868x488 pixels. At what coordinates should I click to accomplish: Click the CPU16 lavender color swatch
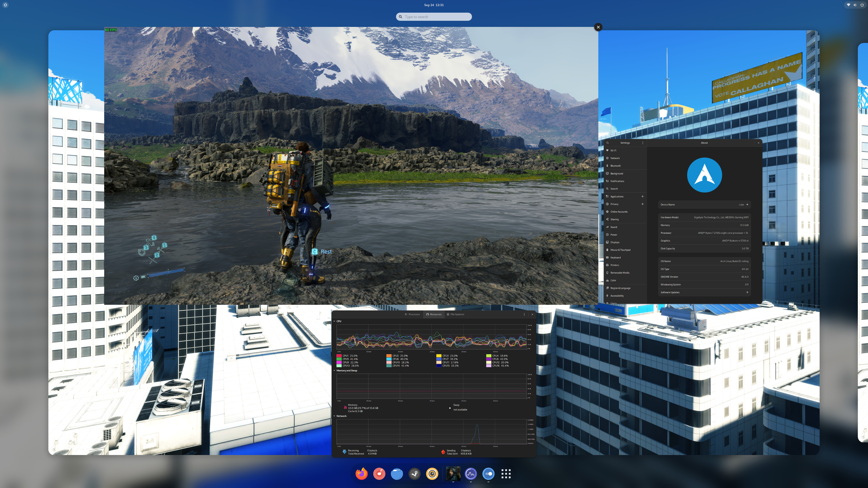(488, 366)
